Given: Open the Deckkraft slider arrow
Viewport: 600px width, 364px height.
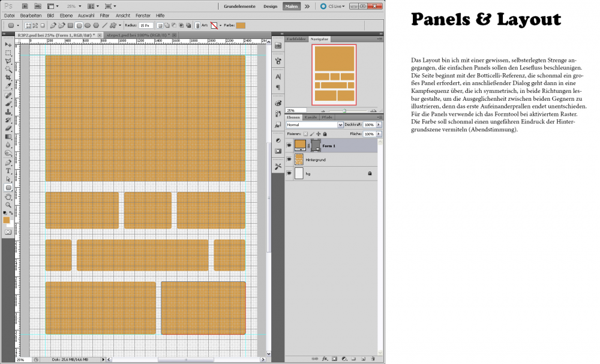Looking at the screenshot, I should coord(379,125).
